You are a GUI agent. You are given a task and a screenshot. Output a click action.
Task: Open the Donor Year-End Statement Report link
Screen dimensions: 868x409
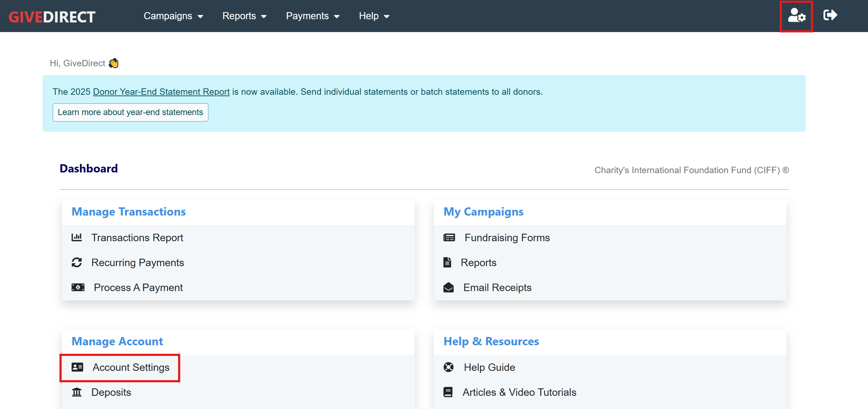[161, 92]
